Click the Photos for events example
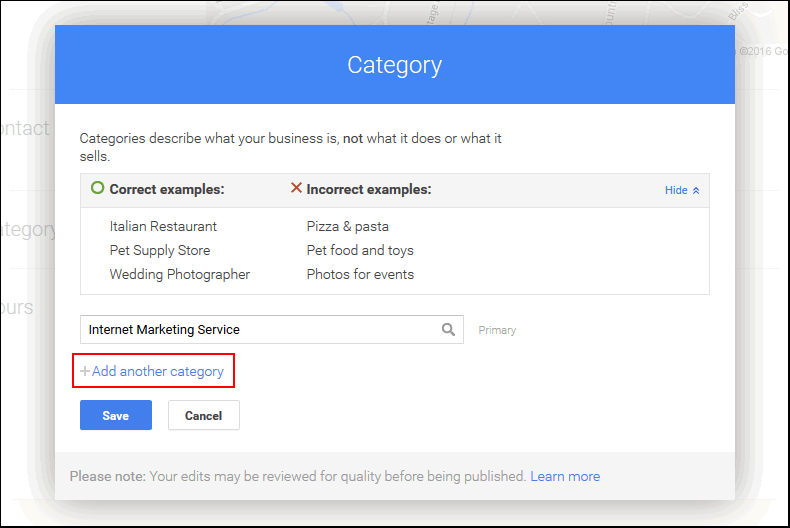790x528 pixels. point(360,275)
